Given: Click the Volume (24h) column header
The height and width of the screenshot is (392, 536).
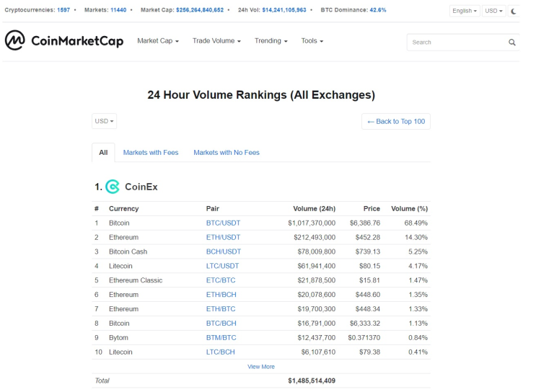Looking at the screenshot, I should click(314, 209).
